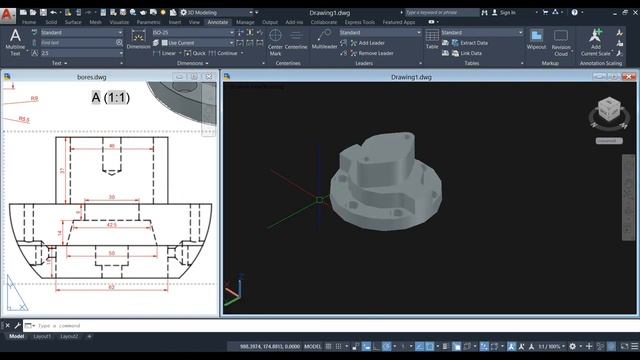Switch to the Visualize ribbon tab
The height and width of the screenshot is (360, 640).
pyautogui.click(x=119, y=22)
